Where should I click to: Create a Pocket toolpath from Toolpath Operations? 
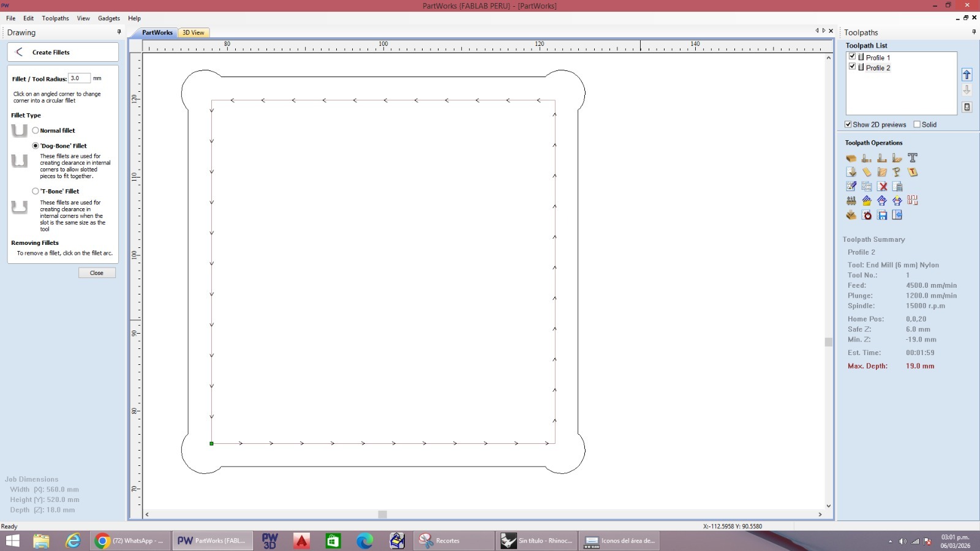pyautogui.click(x=882, y=158)
